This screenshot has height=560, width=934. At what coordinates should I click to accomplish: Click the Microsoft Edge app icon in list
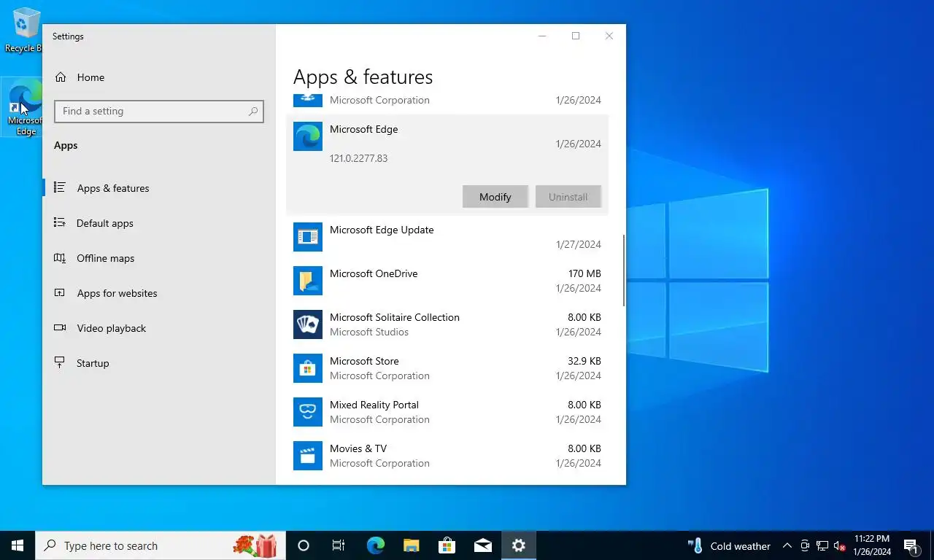point(308,136)
